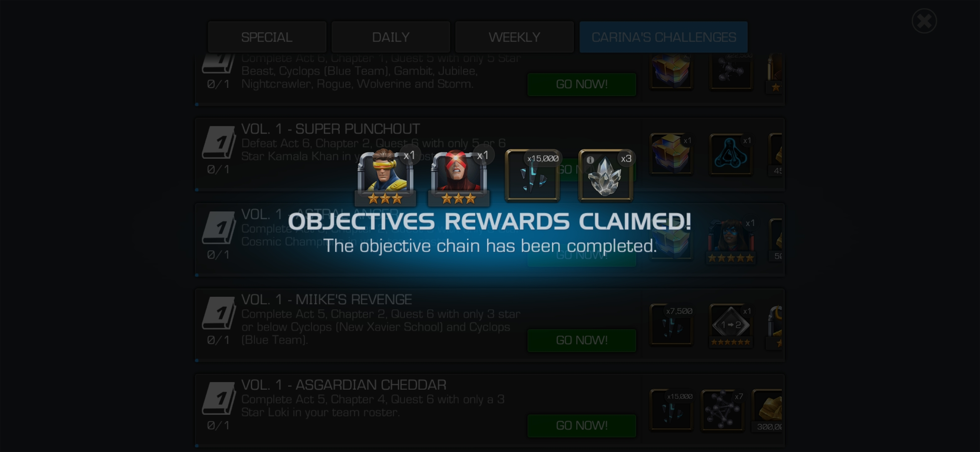
Task: Select the x7 catalyst reward in Asgardian Cheddar
Action: [722, 410]
